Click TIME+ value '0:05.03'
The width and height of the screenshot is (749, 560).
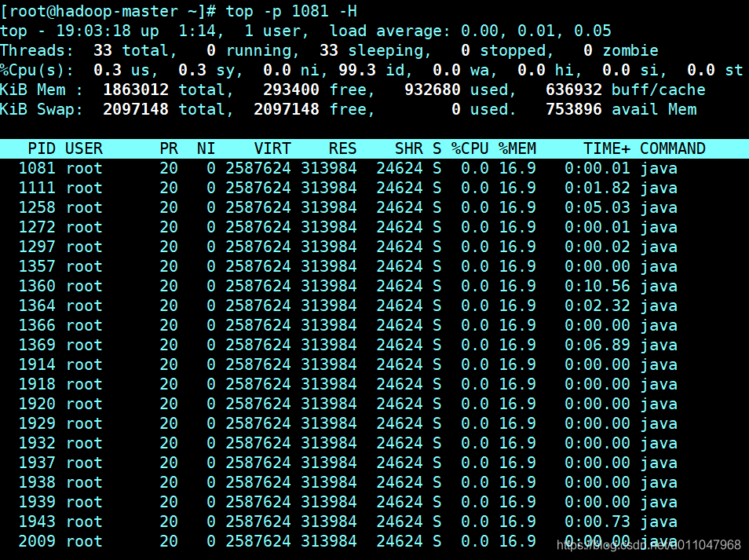(597, 207)
